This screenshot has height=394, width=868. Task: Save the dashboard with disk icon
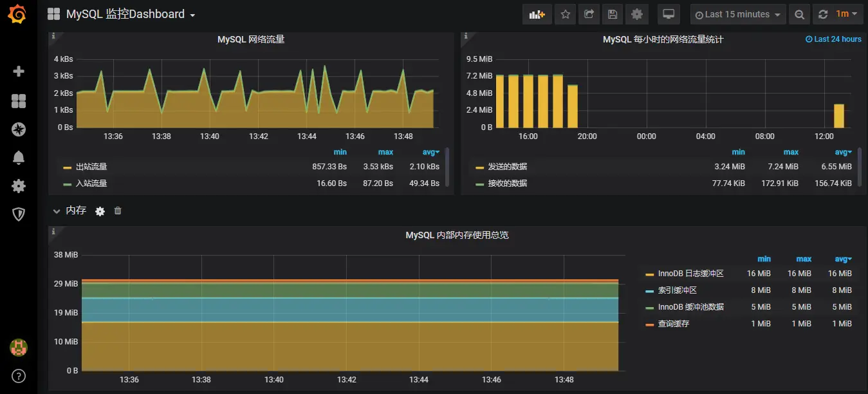pyautogui.click(x=612, y=14)
